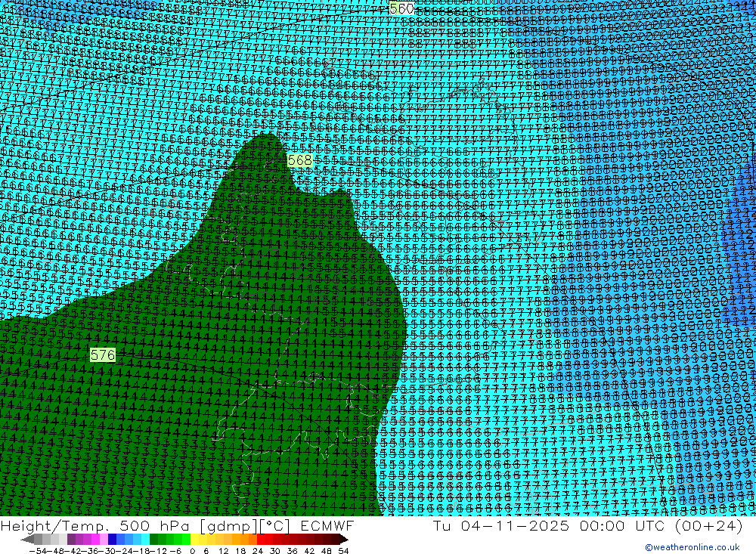Screen dimensions: 756x554
Task: Click the 576 contour height label
Action: 103,355
